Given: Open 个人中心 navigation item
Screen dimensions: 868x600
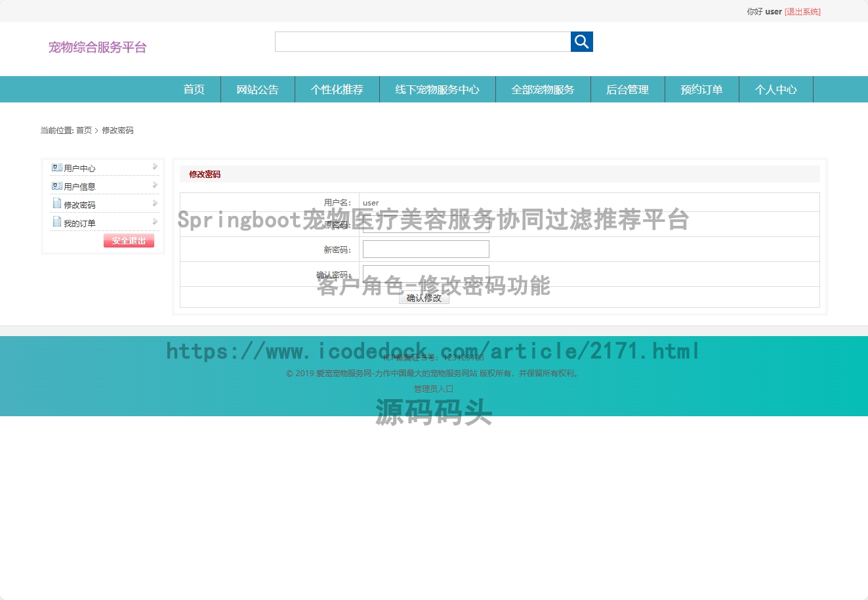Looking at the screenshot, I should tap(776, 89).
